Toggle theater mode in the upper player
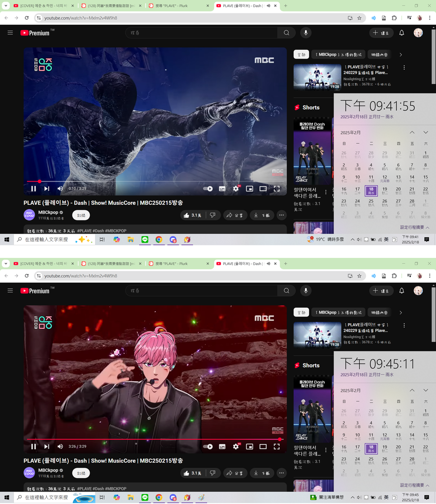The height and width of the screenshot is (504, 436). (263, 189)
